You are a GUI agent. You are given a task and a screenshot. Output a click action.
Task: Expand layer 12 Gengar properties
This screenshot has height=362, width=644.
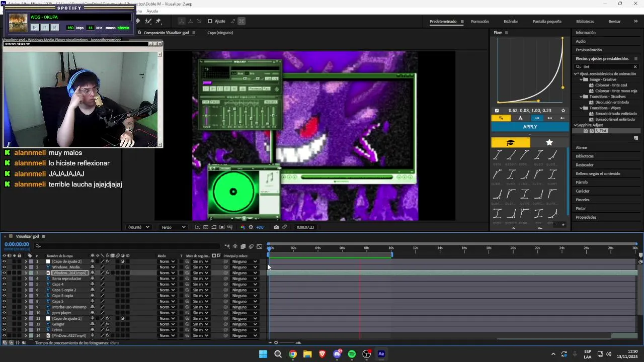[x=26, y=324]
